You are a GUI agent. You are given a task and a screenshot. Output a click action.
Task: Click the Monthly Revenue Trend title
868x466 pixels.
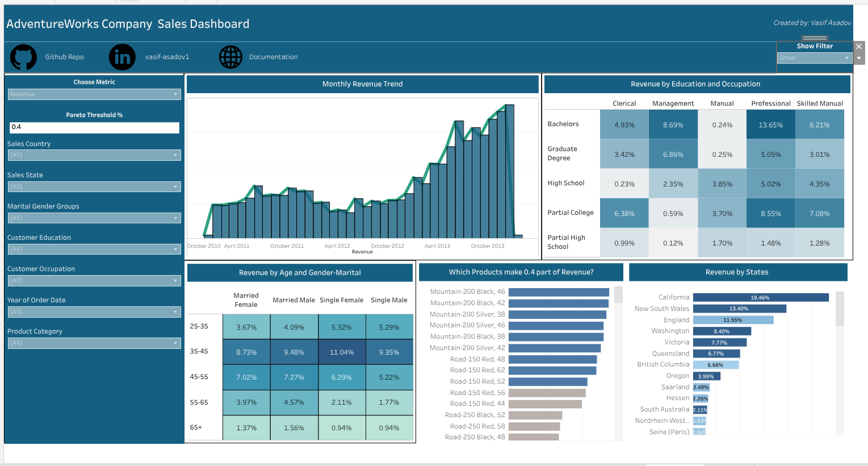pyautogui.click(x=363, y=84)
